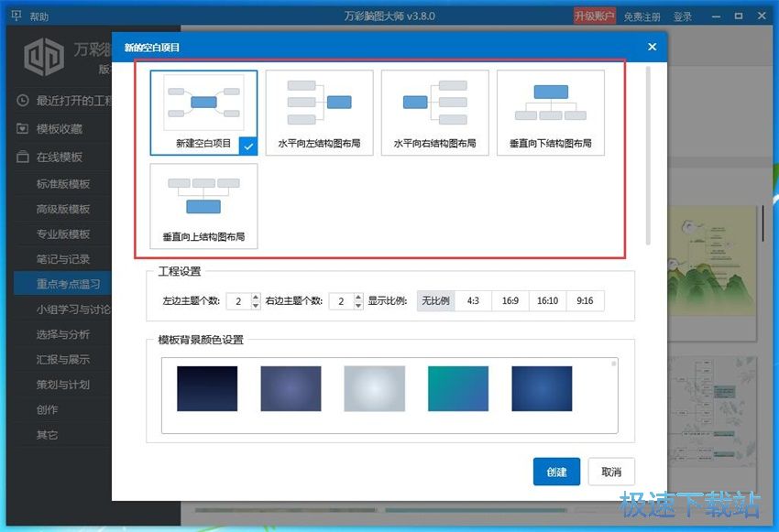The height and width of the screenshot is (532, 779).
Task: Set display ratio to 16:9
Action: click(x=510, y=300)
